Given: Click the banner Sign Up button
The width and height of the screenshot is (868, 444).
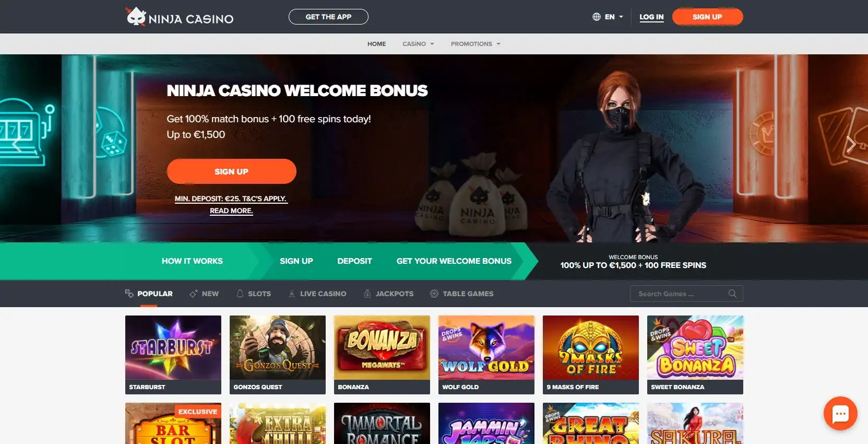Looking at the screenshot, I should (232, 171).
